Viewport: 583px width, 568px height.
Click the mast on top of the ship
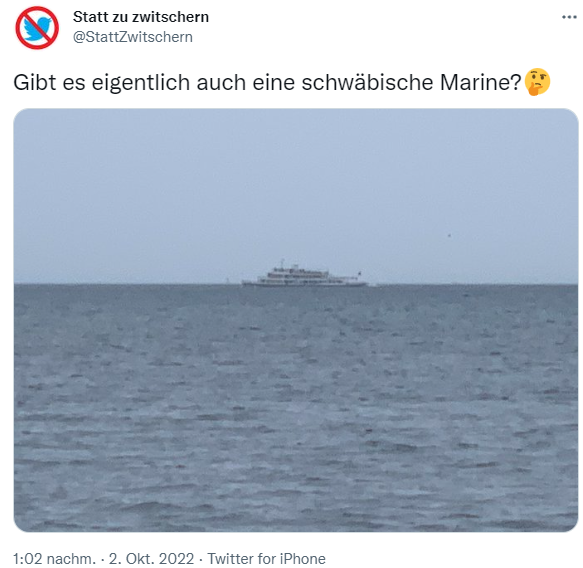pyautogui.click(x=282, y=263)
